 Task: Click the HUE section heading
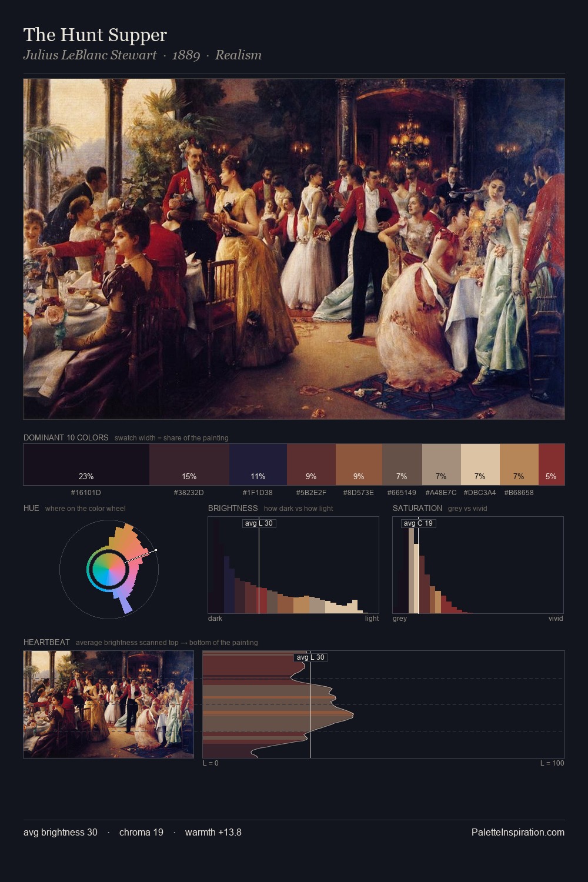point(31,508)
